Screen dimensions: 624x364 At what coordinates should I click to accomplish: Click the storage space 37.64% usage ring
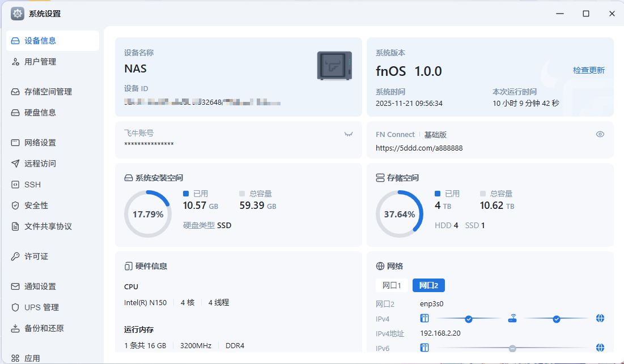[399, 214]
